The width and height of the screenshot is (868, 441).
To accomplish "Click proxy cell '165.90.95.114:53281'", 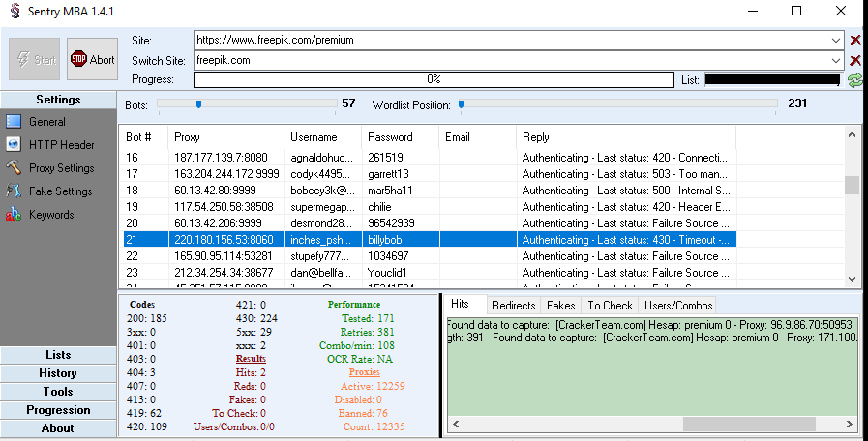I will pos(224,256).
